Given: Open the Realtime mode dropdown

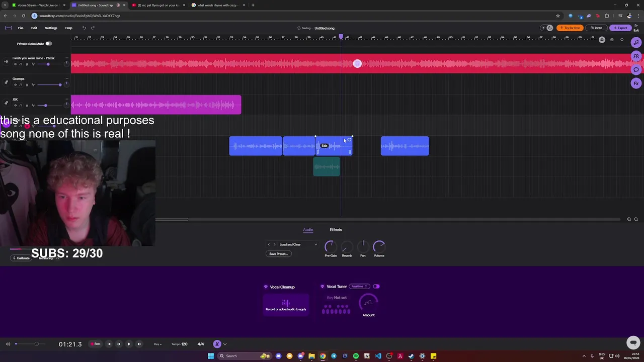Looking at the screenshot, I should point(359,287).
